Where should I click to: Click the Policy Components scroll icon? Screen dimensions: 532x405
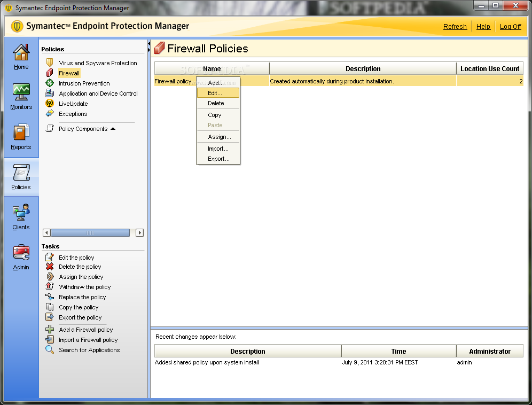click(x=50, y=128)
